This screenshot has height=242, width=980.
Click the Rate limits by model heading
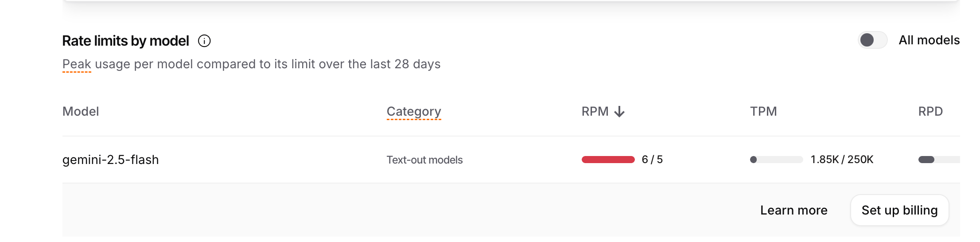126,41
